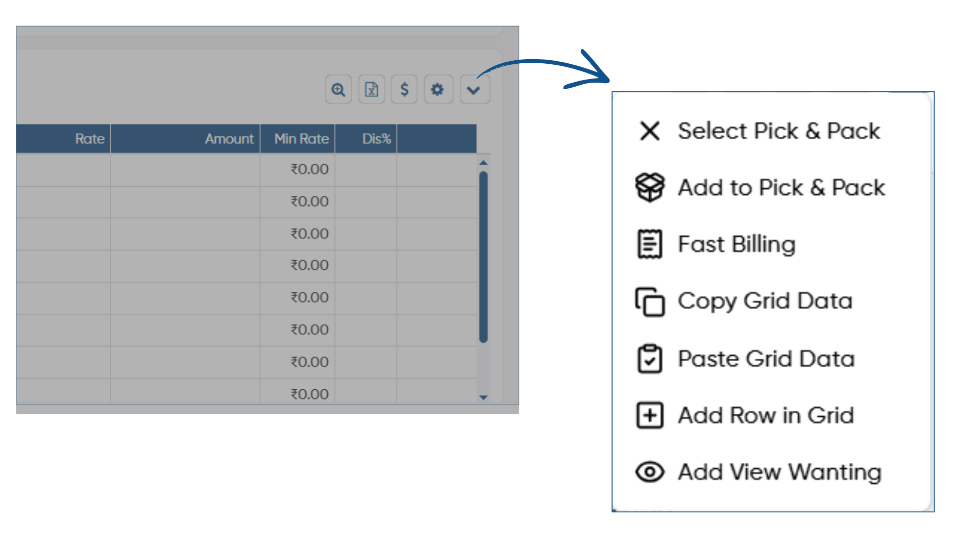Image resolution: width=980 pixels, height=551 pixels.
Task: Click the box icon for Add to Pick & Pack
Action: (650, 187)
